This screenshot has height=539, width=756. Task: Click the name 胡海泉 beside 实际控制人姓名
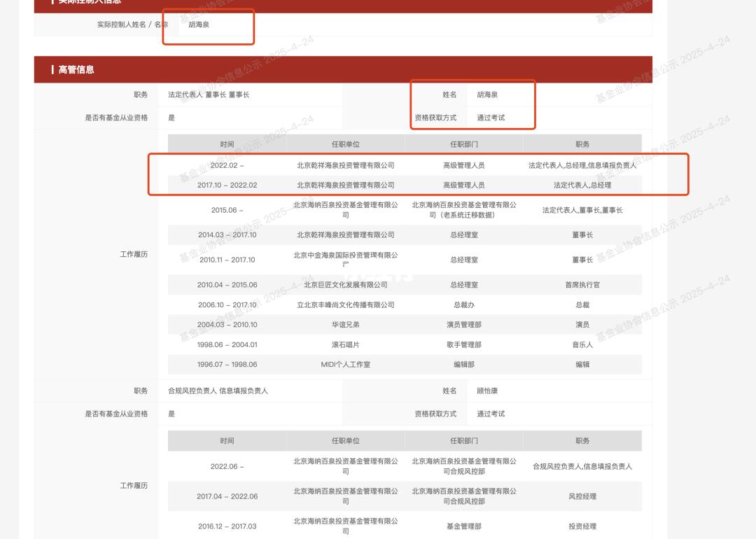(199, 24)
